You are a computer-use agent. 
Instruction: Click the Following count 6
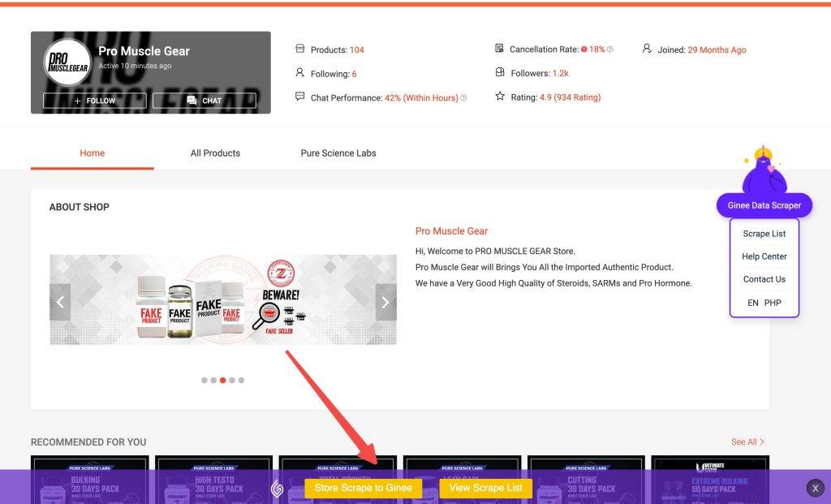pyautogui.click(x=354, y=74)
